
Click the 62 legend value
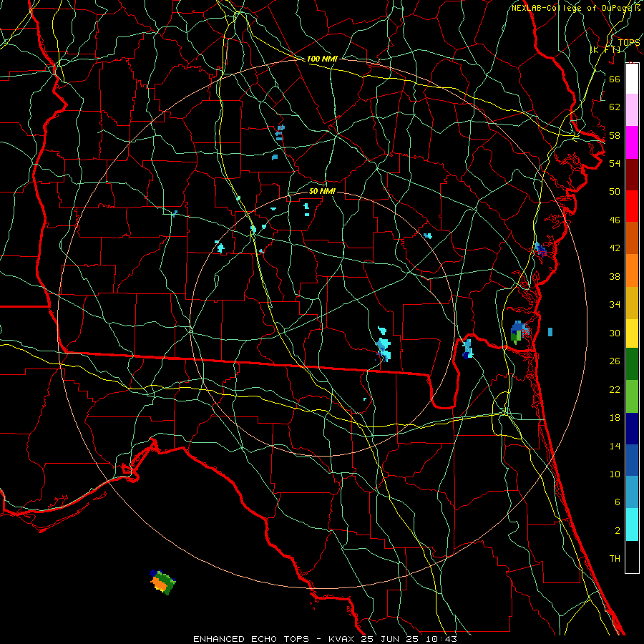point(615,107)
